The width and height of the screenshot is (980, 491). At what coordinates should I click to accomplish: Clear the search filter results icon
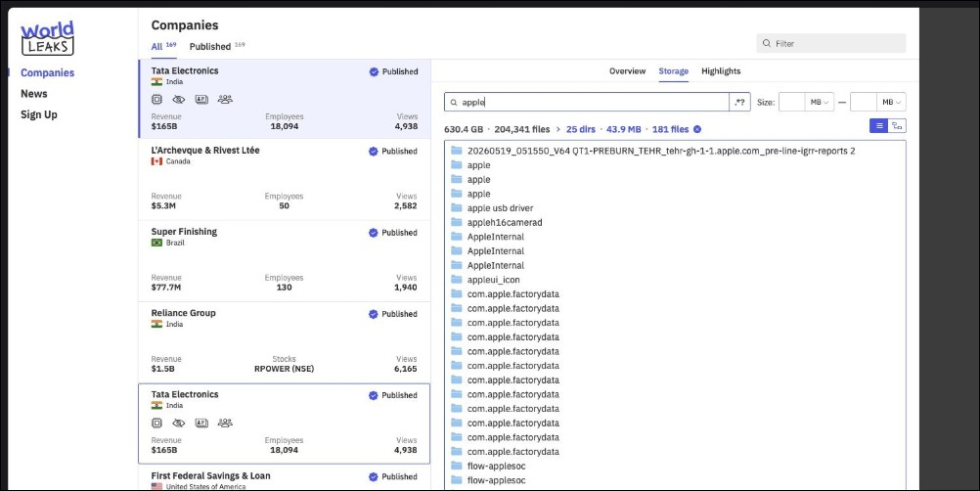click(x=697, y=129)
